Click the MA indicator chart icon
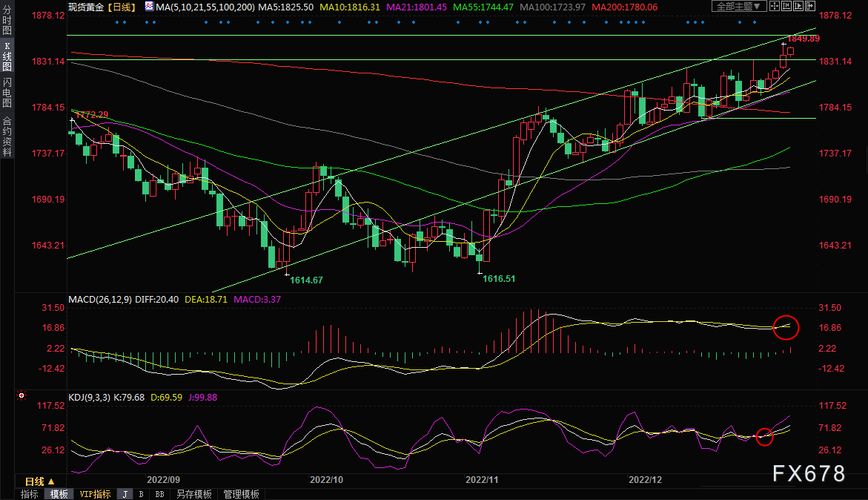This screenshot has height=500, width=868. point(149,7)
